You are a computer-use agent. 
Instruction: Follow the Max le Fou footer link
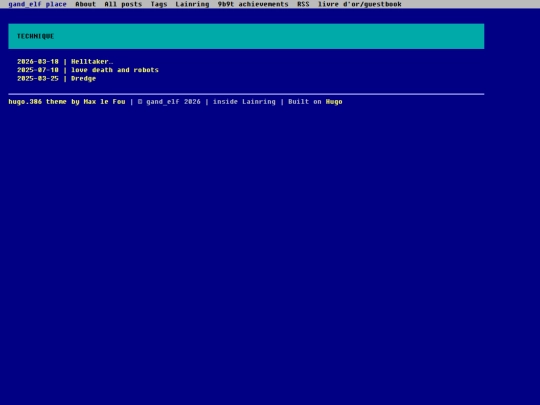coord(104,102)
